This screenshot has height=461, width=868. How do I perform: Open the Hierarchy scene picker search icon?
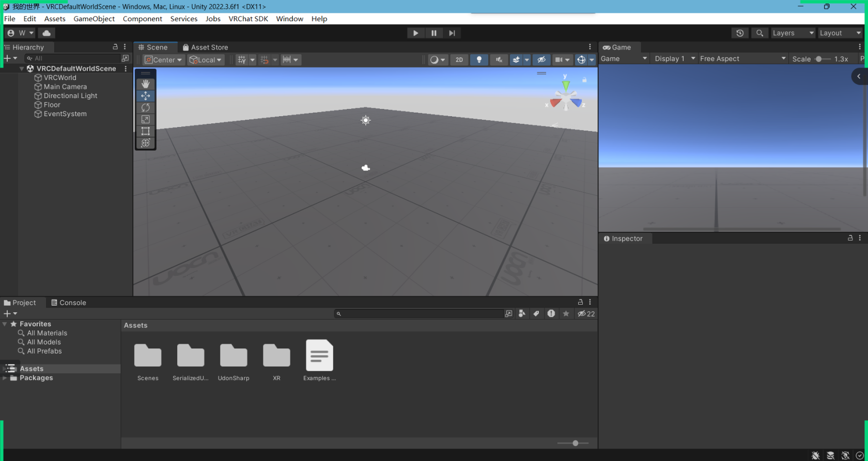125,58
